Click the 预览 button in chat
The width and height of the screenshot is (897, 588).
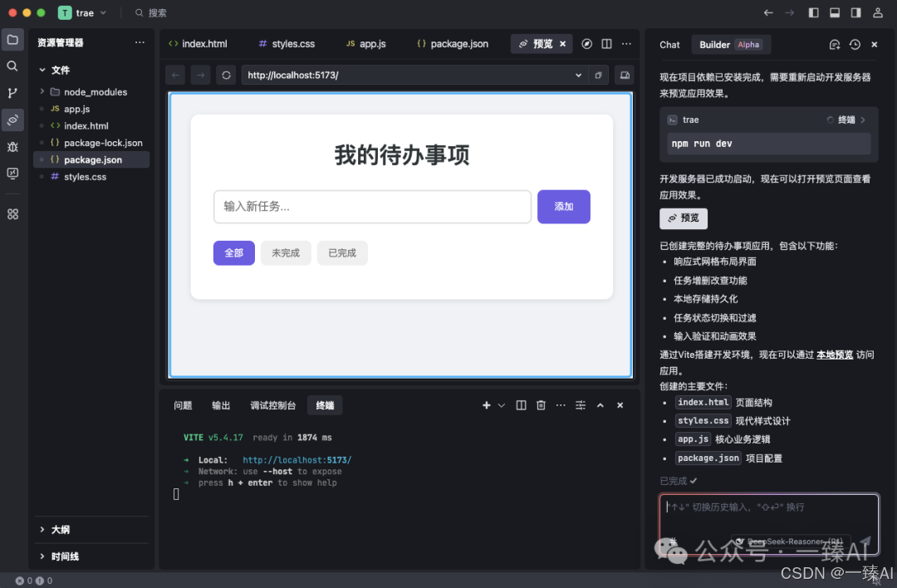click(684, 218)
